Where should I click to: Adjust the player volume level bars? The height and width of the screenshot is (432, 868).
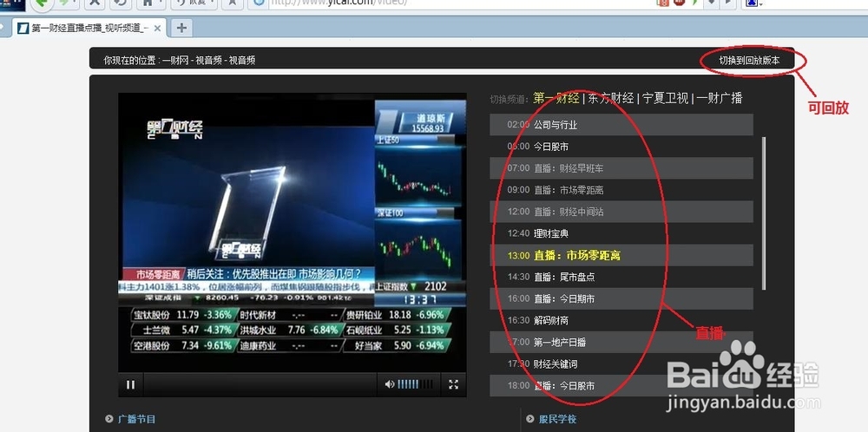coord(416,384)
